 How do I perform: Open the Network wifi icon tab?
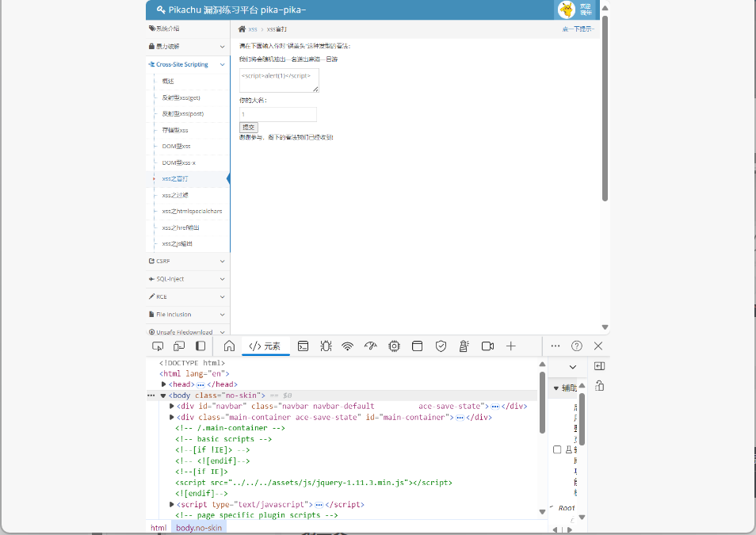click(348, 346)
